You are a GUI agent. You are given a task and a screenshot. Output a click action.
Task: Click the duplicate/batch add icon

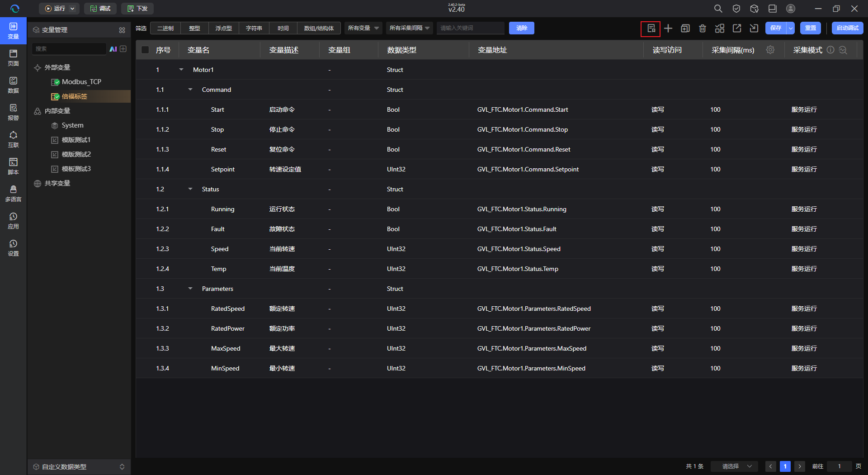(x=685, y=28)
